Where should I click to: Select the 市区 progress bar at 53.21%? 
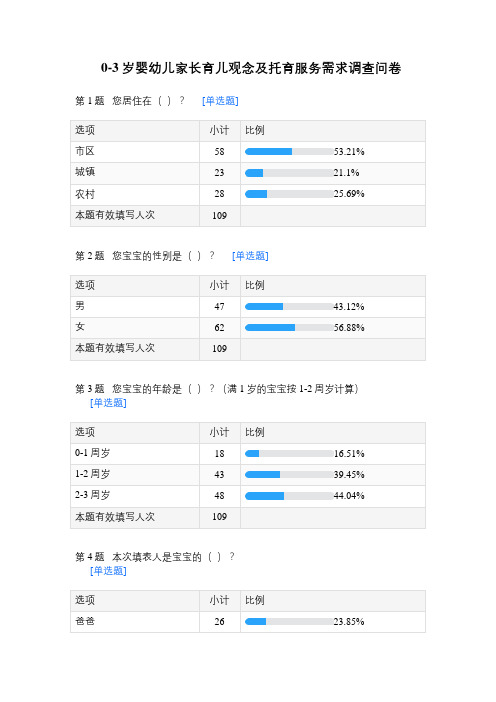tap(289, 151)
